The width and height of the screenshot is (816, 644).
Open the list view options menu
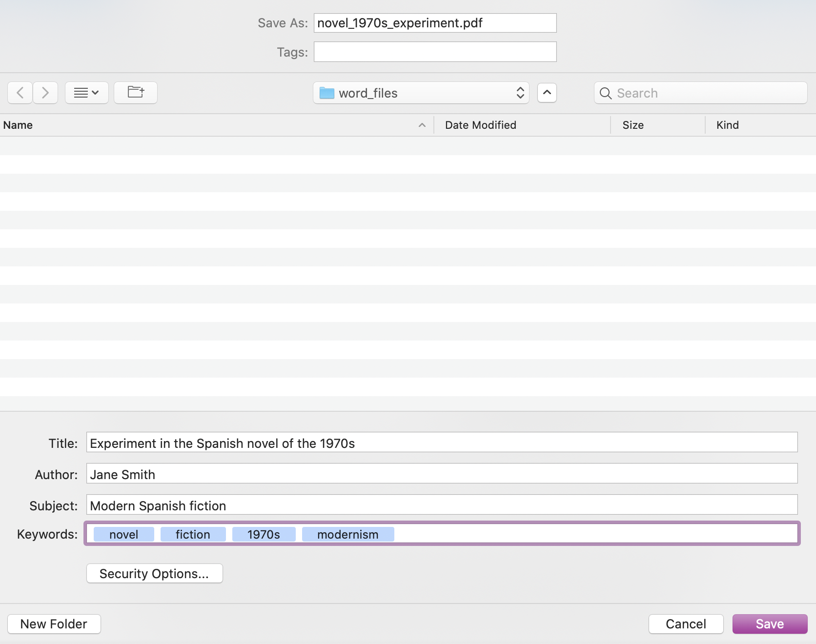coord(86,93)
